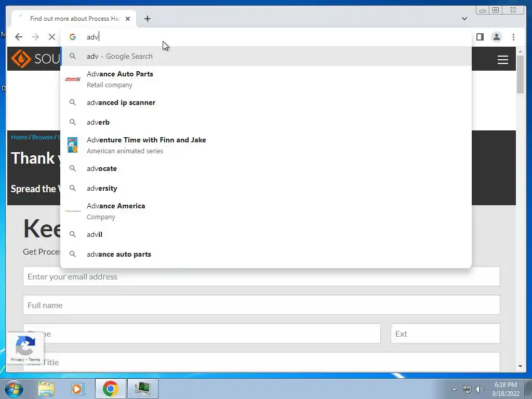Screen dimensions: 532x399
Task: Open Chrome's three-dot menu
Action: click(x=513, y=37)
